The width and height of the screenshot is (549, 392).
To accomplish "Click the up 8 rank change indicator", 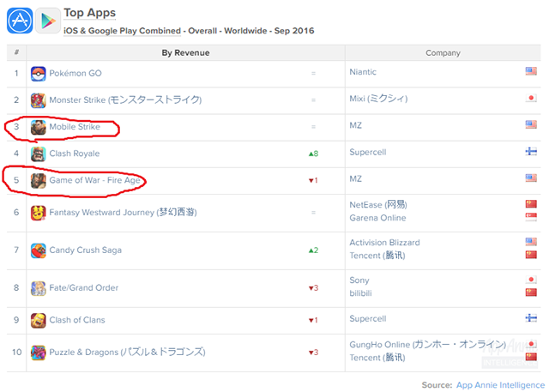I will coord(313,154).
